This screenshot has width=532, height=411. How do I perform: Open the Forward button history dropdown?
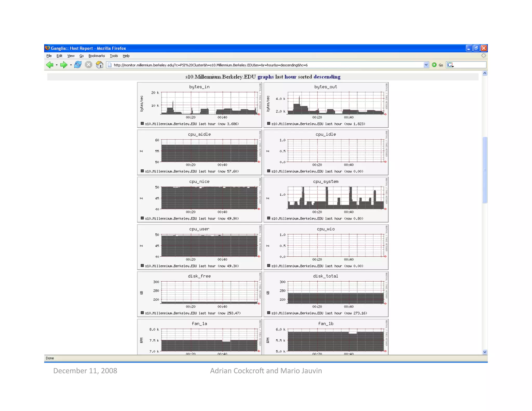tap(71, 65)
